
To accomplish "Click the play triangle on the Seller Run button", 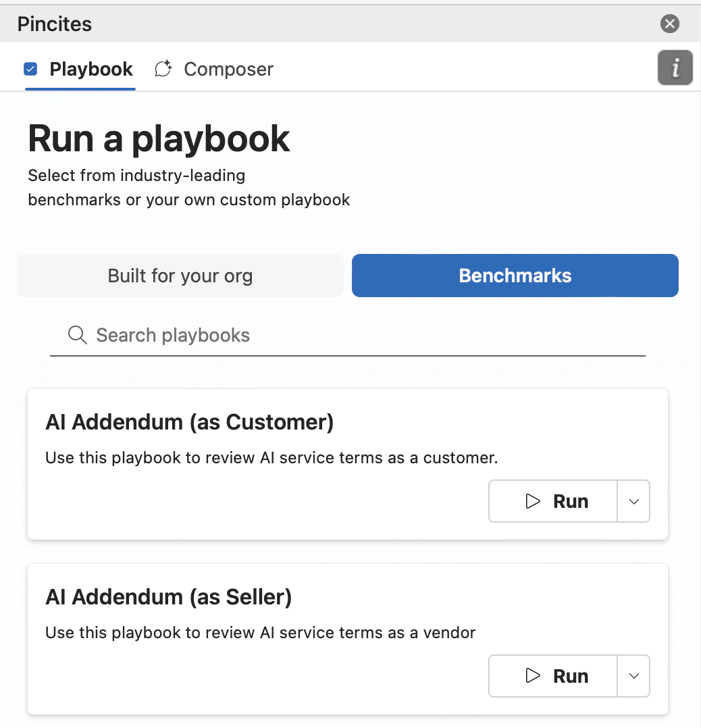I will click(x=534, y=676).
